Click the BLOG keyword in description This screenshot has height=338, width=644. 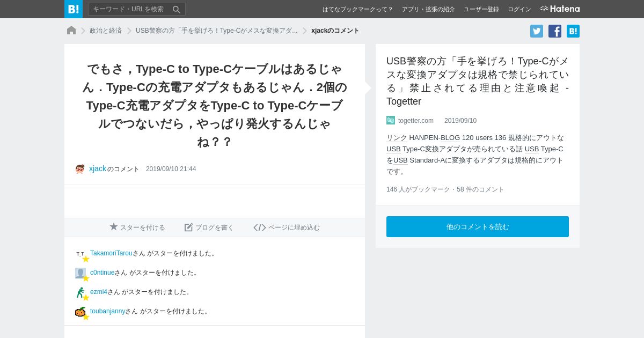coord(450,138)
